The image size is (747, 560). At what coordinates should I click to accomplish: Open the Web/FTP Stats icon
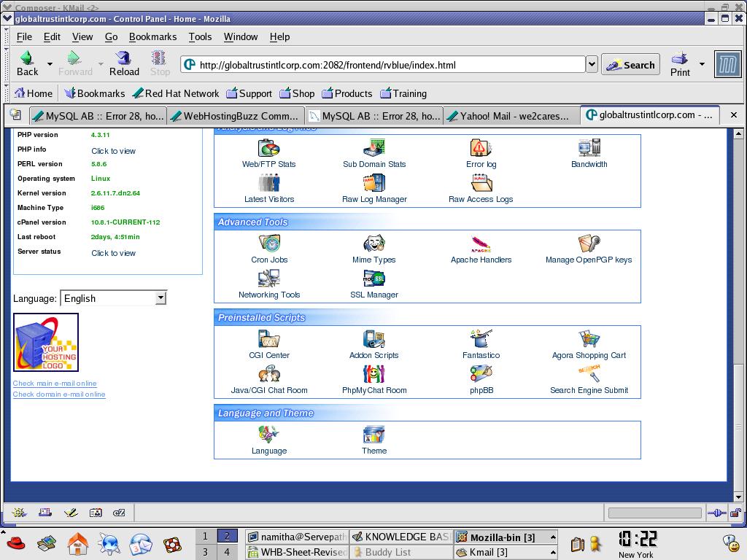pos(269,149)
